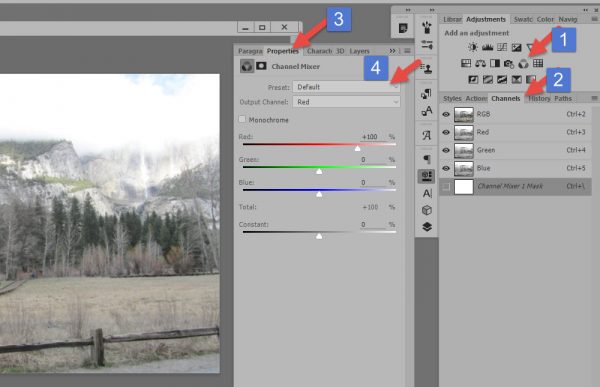The image size is (600, 387).
Task: Add a Channel Mixer adjustment
Action: [523, 64]
